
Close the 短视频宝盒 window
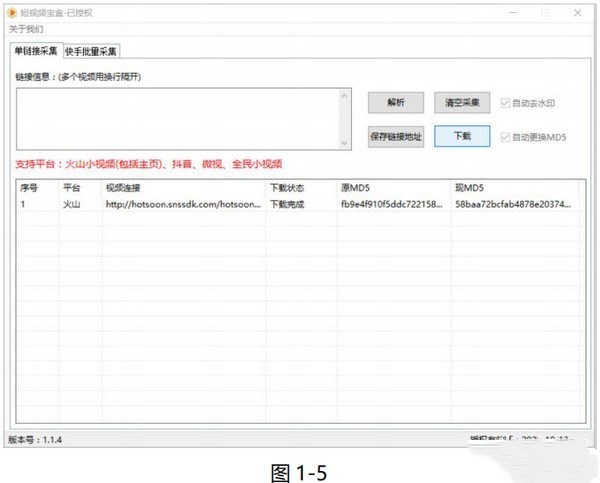click(577, 13)
